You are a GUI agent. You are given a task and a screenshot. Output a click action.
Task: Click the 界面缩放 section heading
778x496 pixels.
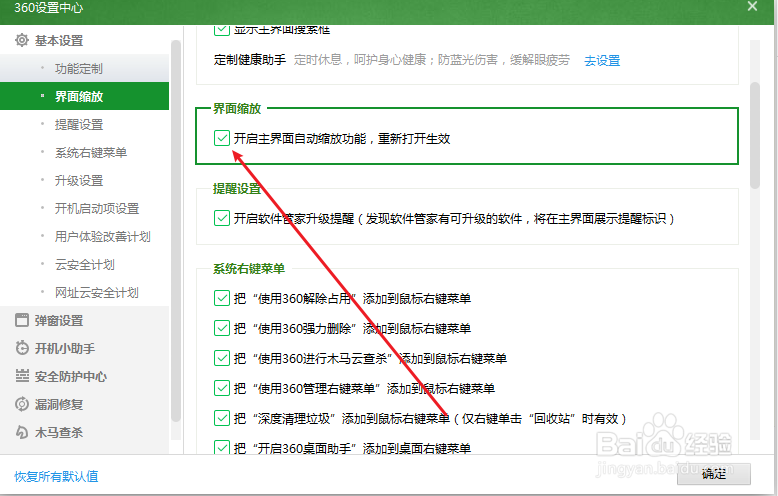pyautogui.click(x=237, y=109)
